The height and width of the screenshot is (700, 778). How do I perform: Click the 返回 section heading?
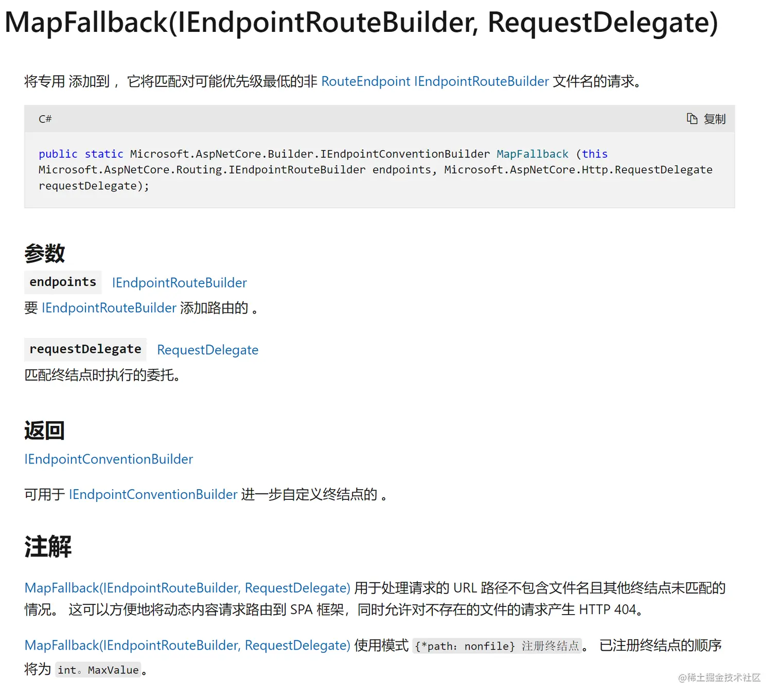tap(45, 430)
